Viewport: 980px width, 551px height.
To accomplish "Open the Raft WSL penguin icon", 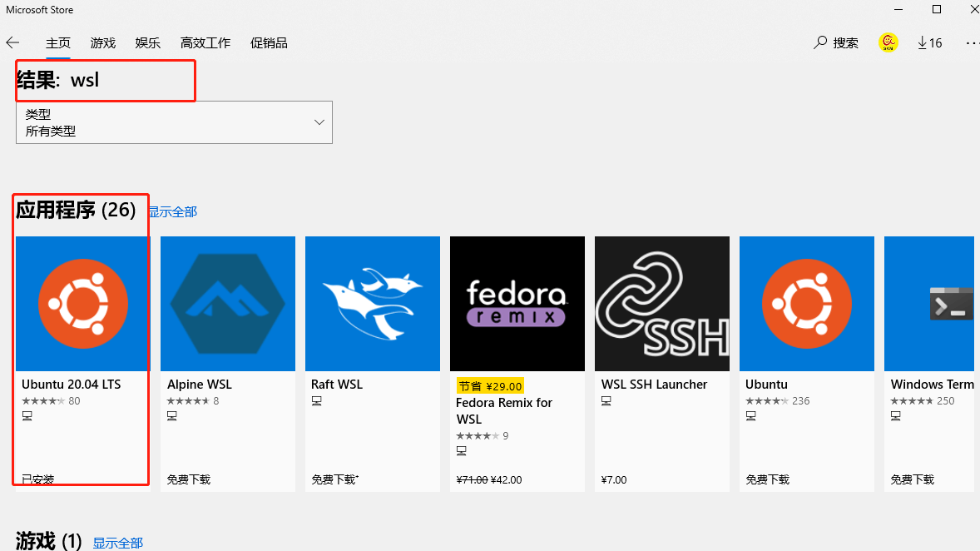I will click(x=373, y=304).
